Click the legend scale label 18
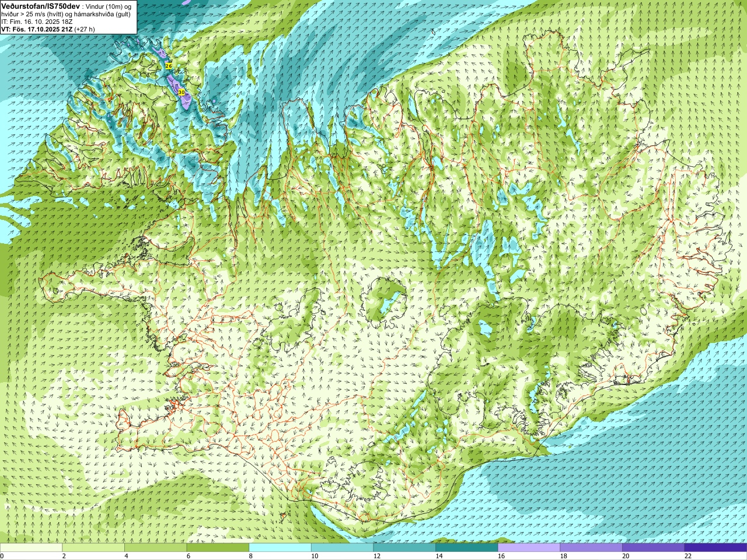 (x=563, y=556)
